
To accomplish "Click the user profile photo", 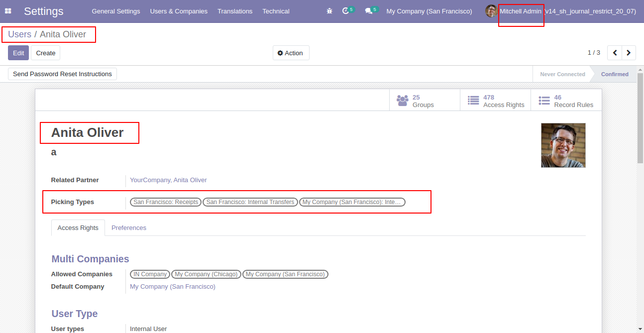I will (x=563, y=145).
